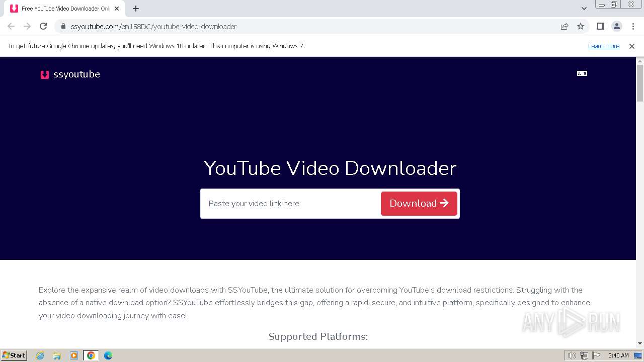Click the vertical scrollbar thumb
This screenshot has height=362, width=644.
click(x=640, y=83)
